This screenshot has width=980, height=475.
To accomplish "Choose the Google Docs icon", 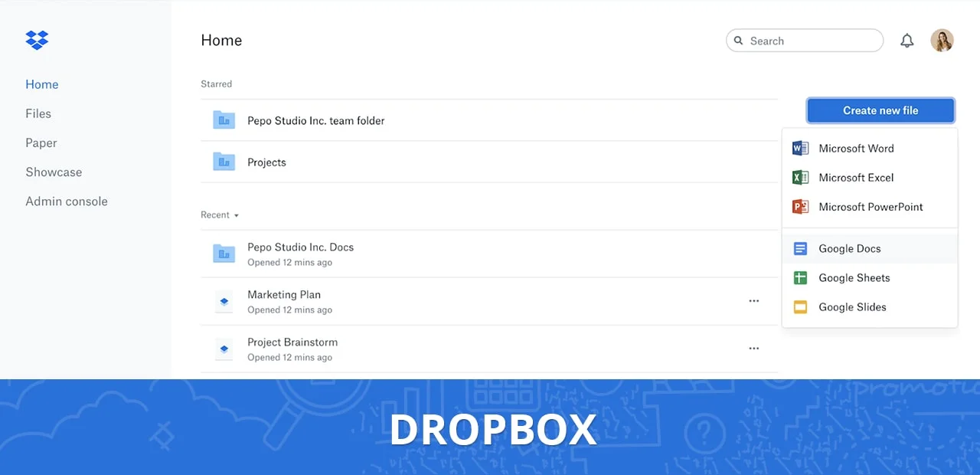I will coord(799,248).
